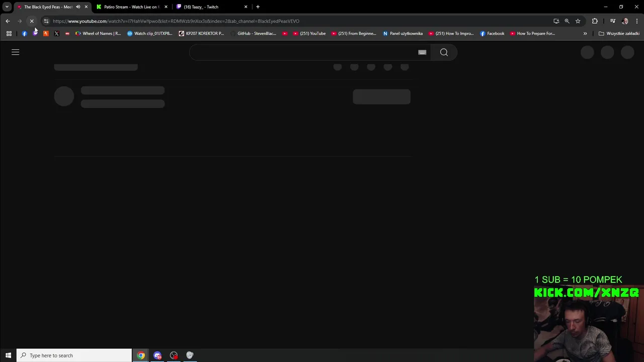Go back to the previous page
The height and width of the screenshot is (362, 644).
coord(8,21)
